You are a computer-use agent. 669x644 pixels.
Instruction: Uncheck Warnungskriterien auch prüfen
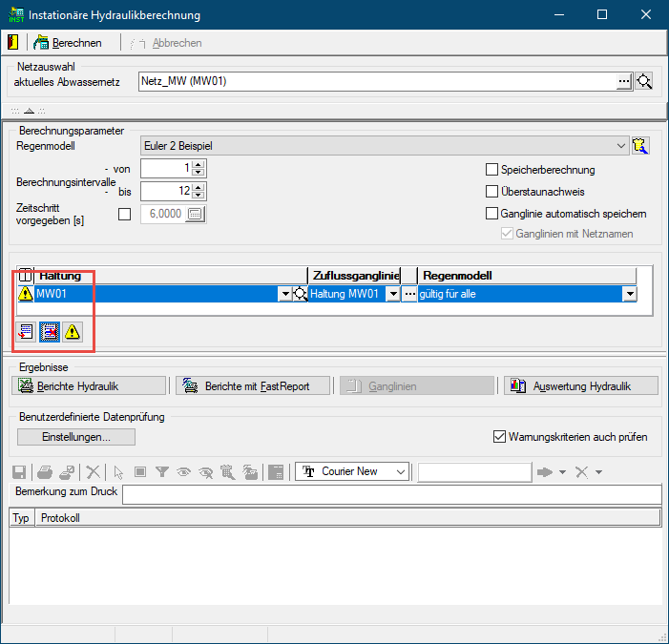click(499, 437)
